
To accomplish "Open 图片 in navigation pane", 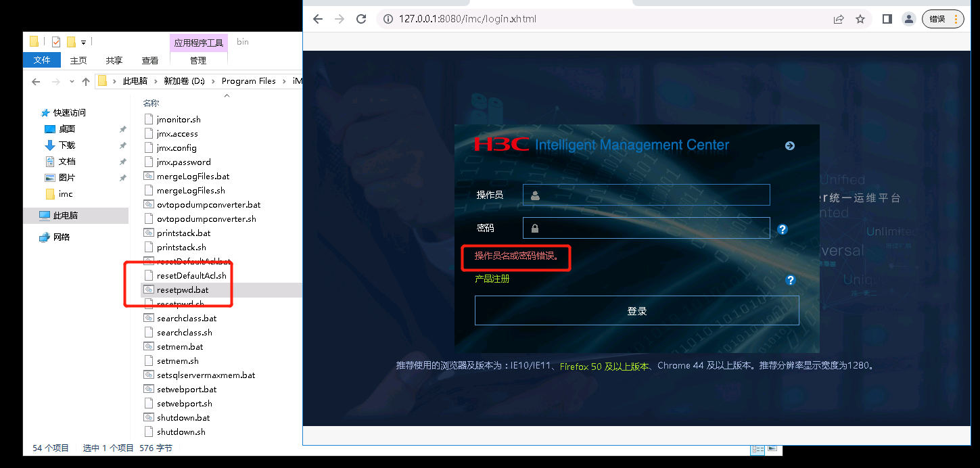I will point(66,178).
